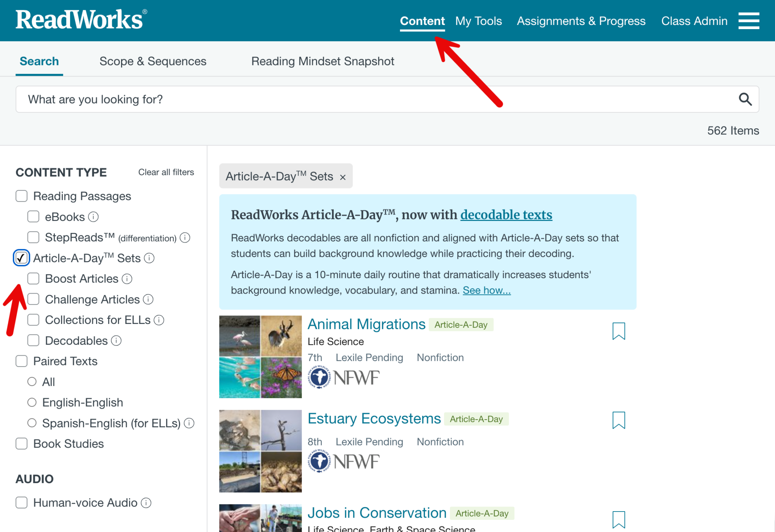Open the Animal Migrations article set
The height and width of the screenshot is (532, 775).
click(366, 324)
